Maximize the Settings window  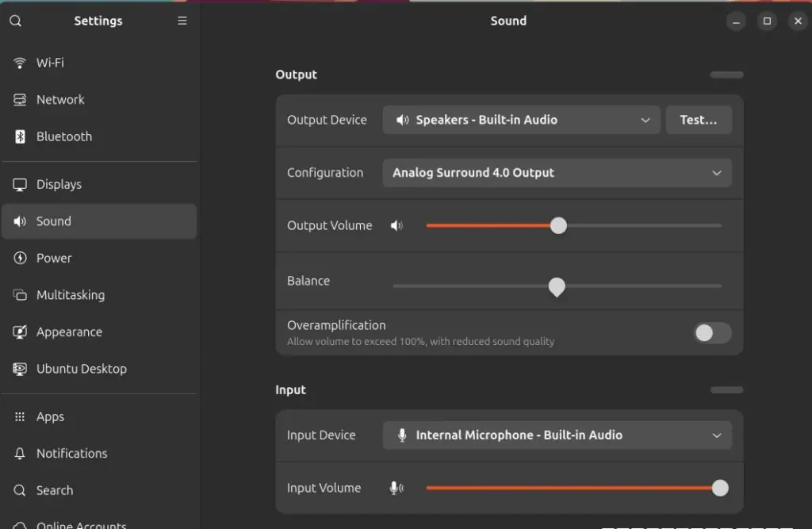(767, 21)
